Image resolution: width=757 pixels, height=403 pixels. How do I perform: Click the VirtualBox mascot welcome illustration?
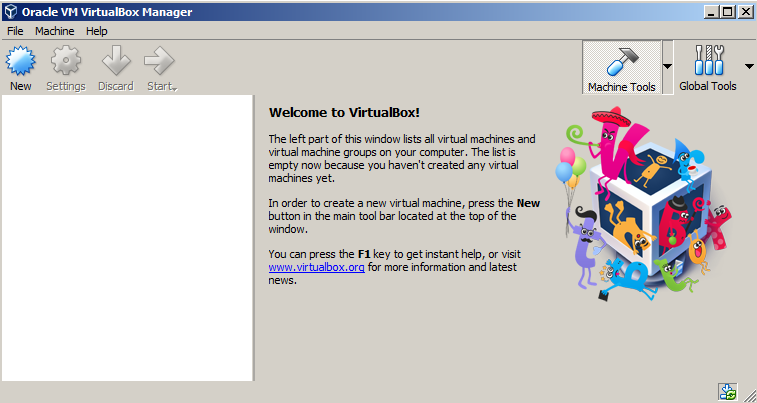point(650,205)
